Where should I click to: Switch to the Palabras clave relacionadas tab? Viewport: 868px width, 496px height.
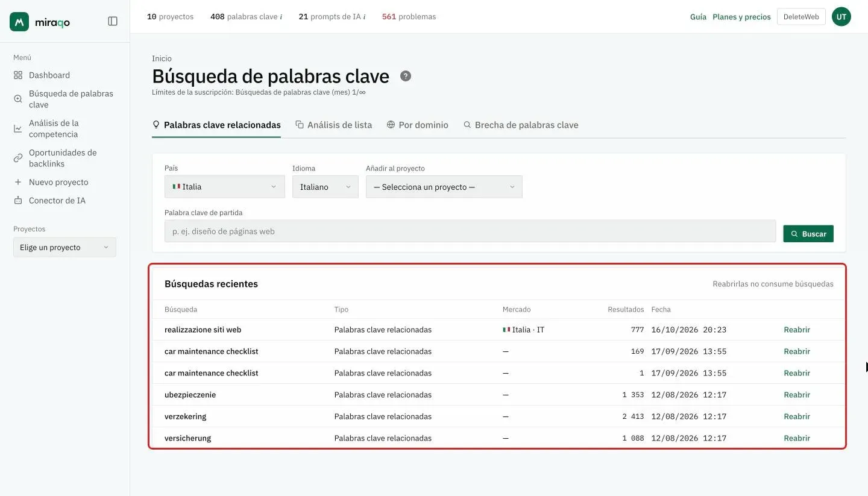pyautogui.click(x=216, y=125)
